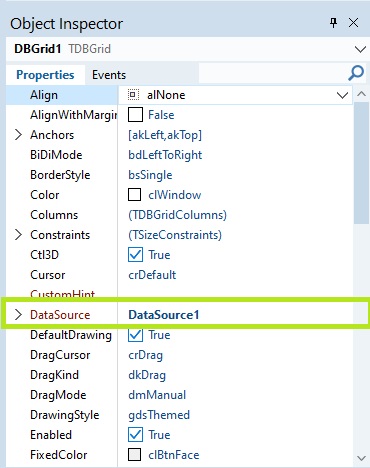
Task: Toggle the AlignWithMargins checkbox
Action: pos(135,115)
